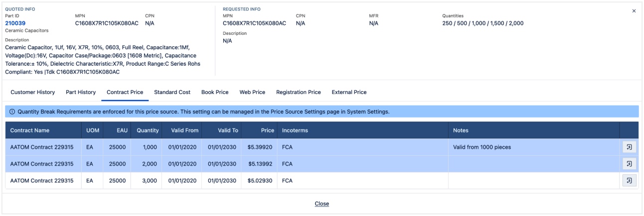Image resolution: width=644 pixels, height=216 pixels.
Task: Close the dialog with the X icon
Action: pyautogui.click(x=634, y=11)
